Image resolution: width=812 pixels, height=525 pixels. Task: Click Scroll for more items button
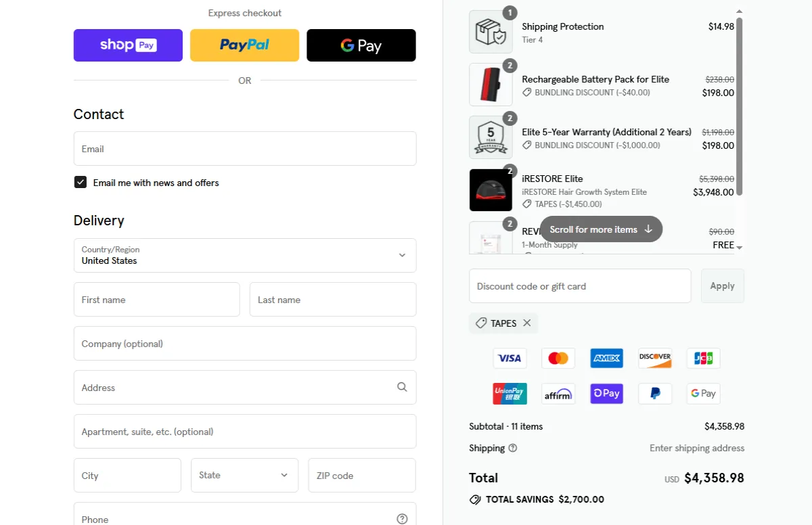601,229
